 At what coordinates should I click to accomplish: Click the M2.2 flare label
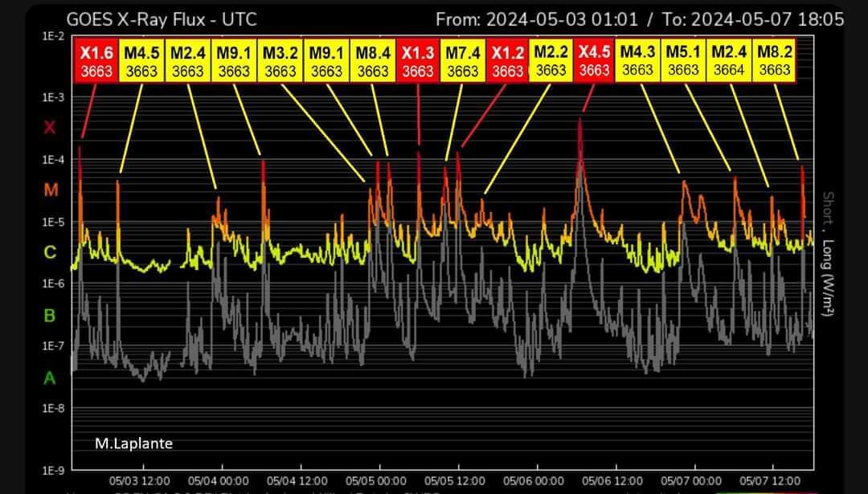[x=551, y=61]
